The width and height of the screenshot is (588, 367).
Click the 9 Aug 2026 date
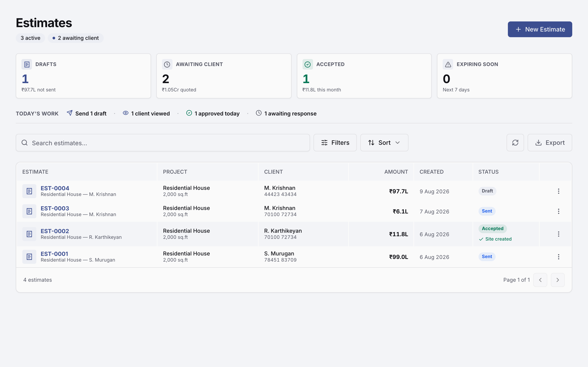[434, 192]
